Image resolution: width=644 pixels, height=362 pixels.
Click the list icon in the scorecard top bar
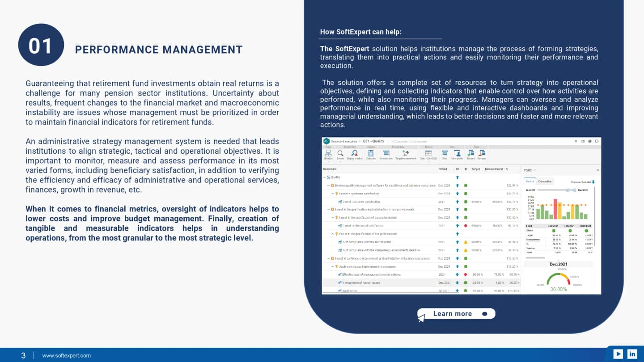coord(583,141)
